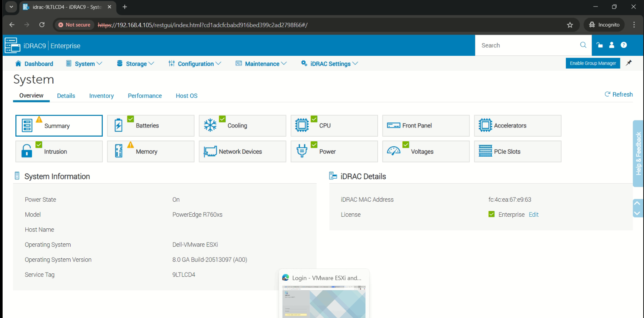Open the CPU chip tile
Screen dimensions: 644x318
click(x=334, y=126)
